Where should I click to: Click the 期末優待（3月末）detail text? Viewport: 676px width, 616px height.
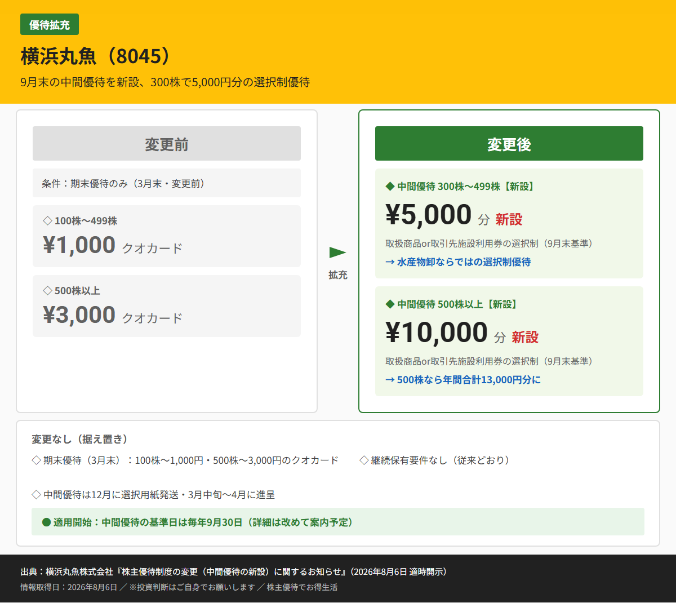[191, 460]
